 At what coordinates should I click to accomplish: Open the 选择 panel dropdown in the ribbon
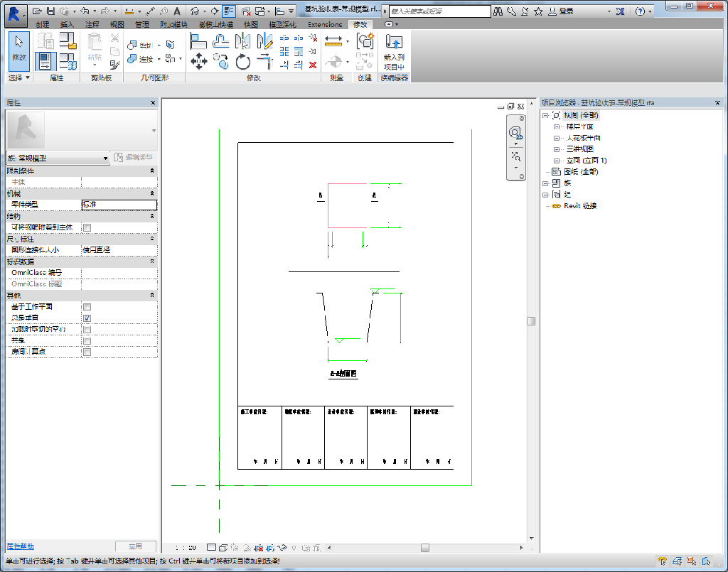coord(19,78)
